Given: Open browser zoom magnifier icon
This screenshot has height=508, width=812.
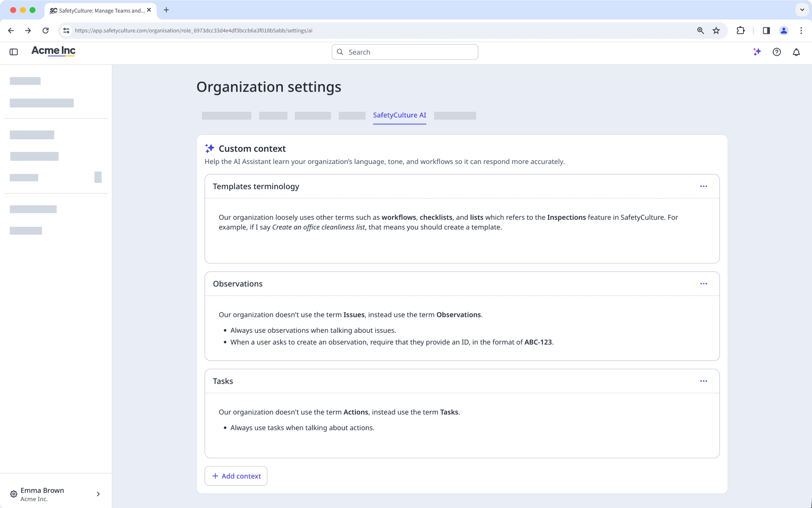Looking at the screenshot, I should [700, 30].
